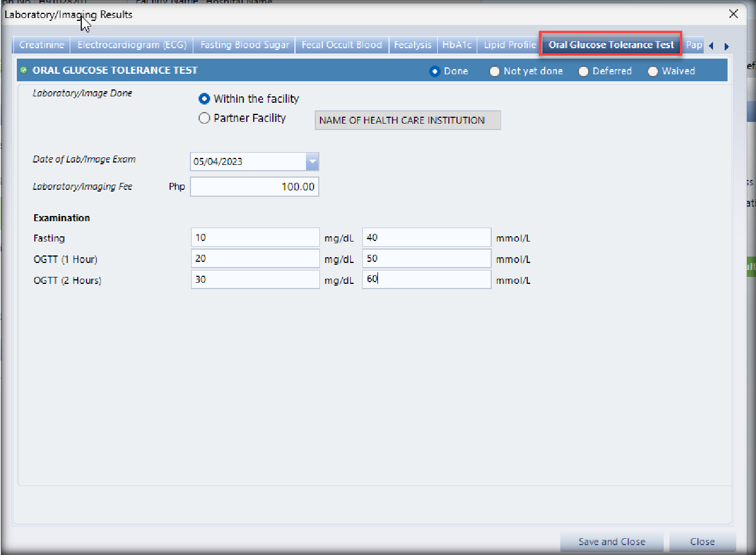Select the Done status radio button
Screen dimensions: 756x555
tap(434, 71)
